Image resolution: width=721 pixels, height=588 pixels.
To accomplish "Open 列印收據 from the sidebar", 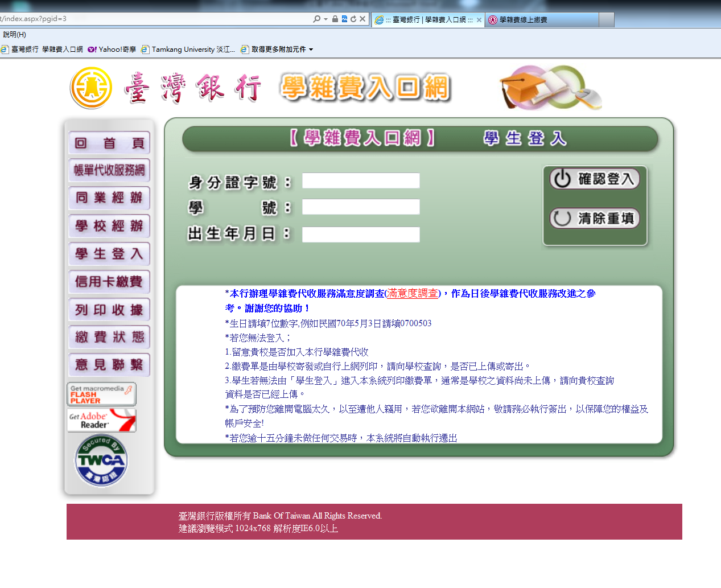I will pyautogui.click(x=109, y=310).
